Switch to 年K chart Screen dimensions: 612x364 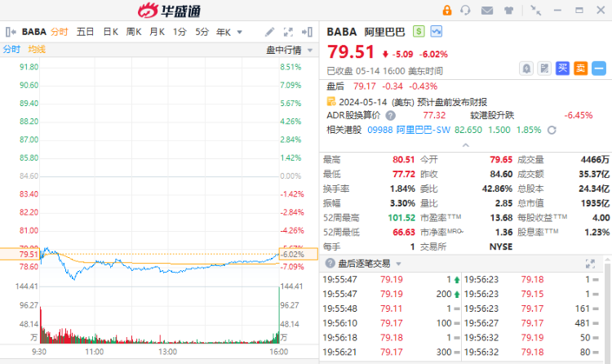pos(224,32)
